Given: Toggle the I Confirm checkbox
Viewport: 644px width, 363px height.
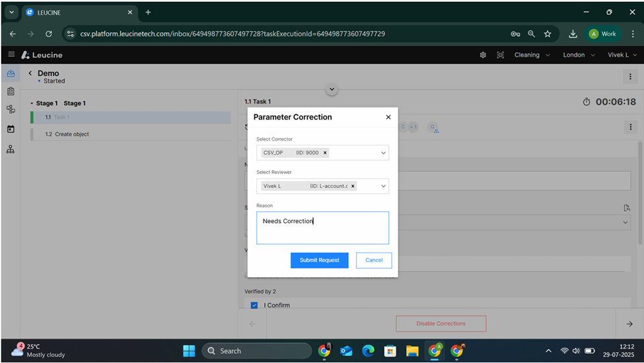Looking at the screenshot, I should coord(254,306).
